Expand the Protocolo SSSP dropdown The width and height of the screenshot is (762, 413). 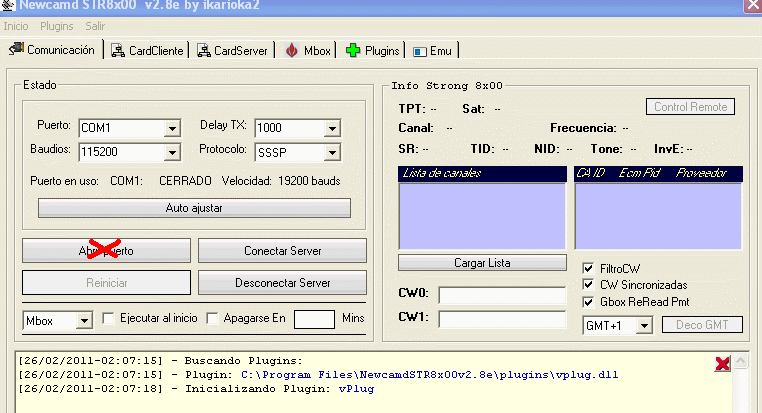[x=332, y=153]
